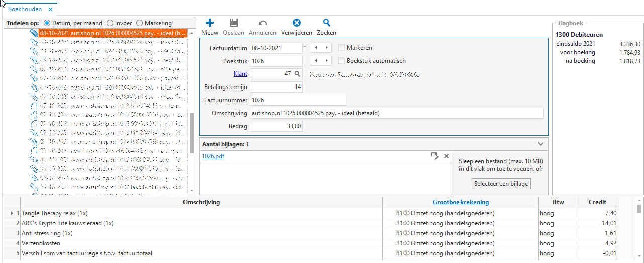The width and height of the screenshot is (644, 263).
Task: Click the Annuleren undo icon
Action: pyautogui.click(x=263, y=23)
